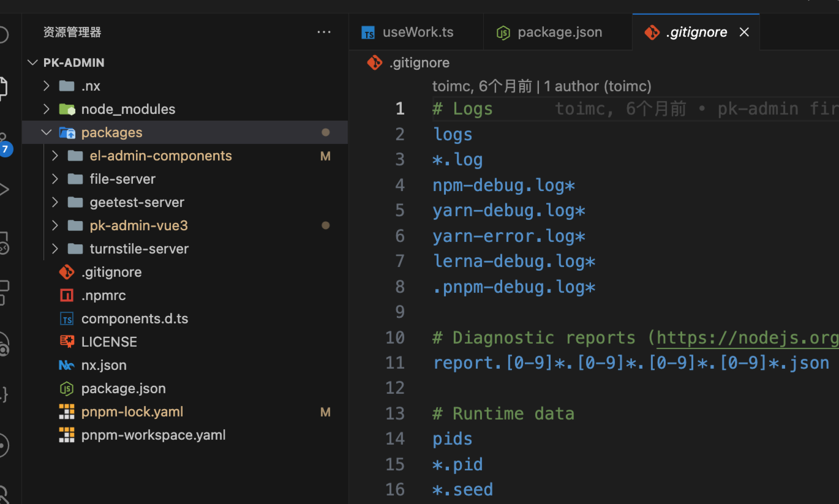Switch to the useWork.ts tab

417,32
